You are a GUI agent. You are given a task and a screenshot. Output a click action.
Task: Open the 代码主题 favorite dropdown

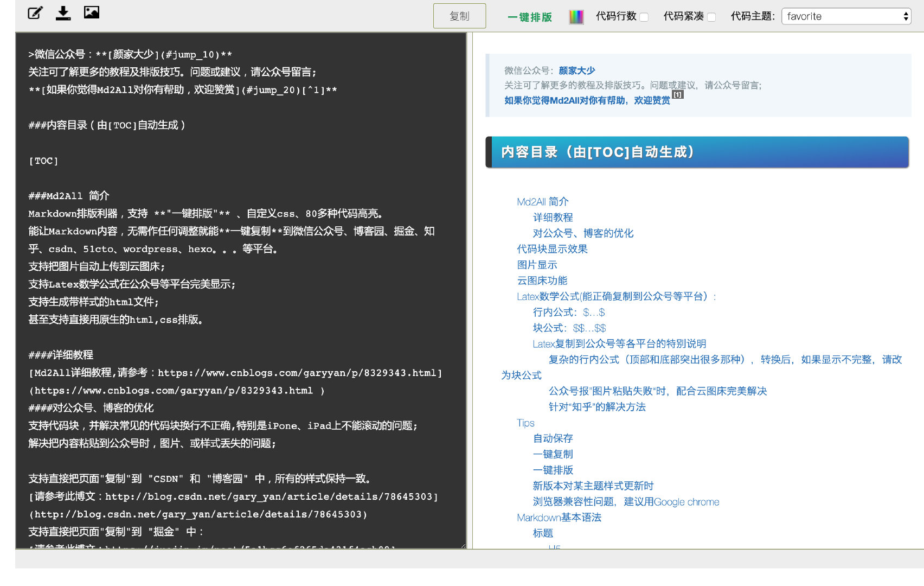click(846, 16)
